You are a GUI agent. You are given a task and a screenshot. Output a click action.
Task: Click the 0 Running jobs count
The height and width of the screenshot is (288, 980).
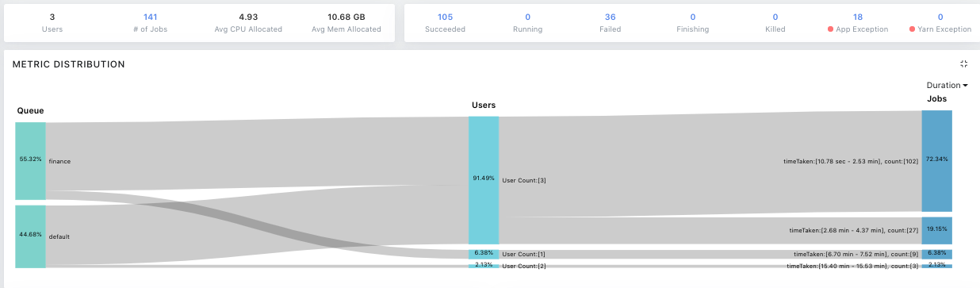coord(527,16)
